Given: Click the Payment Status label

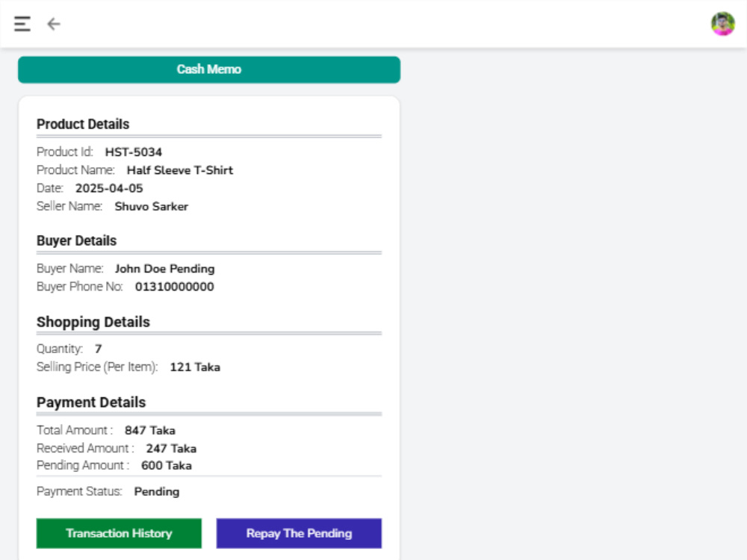Looking at the screenshot, I should coord(80,491).
